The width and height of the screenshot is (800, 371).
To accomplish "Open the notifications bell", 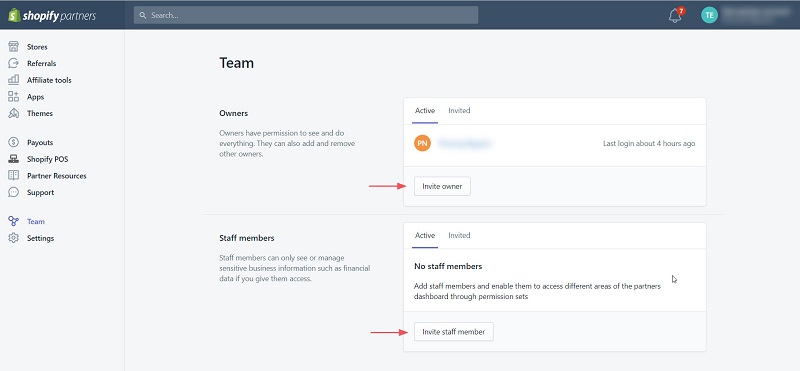I will click(676, 15).
